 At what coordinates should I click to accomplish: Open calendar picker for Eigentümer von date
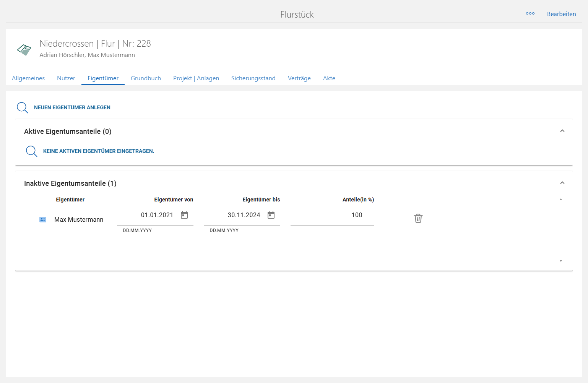(x=184, y=215)
